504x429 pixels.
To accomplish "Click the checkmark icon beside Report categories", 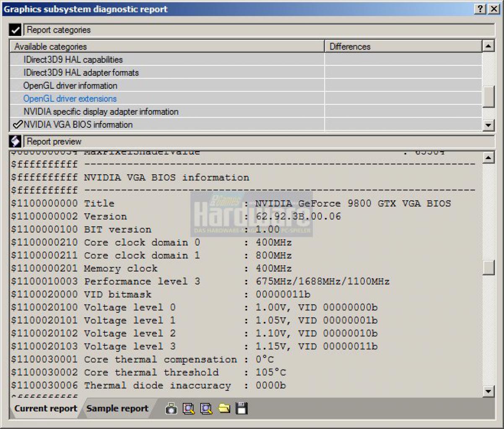I will [15, 30].
